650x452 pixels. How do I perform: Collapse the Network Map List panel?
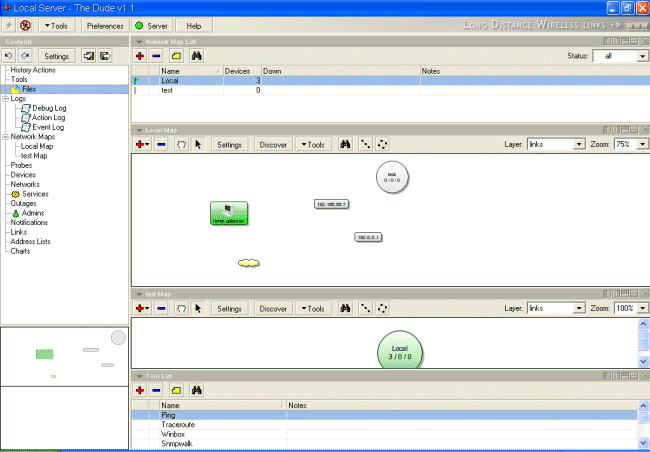click(x=139, y=41)
